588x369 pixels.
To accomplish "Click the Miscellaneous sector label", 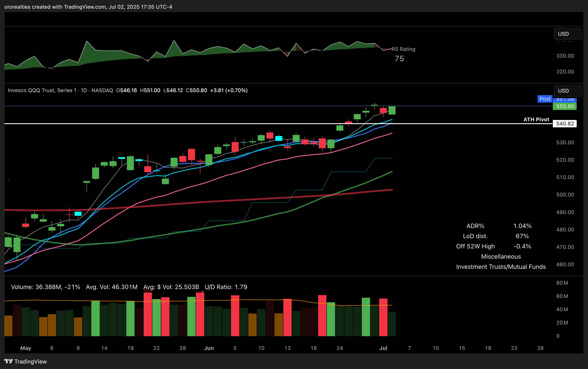I will click(501, 257).
